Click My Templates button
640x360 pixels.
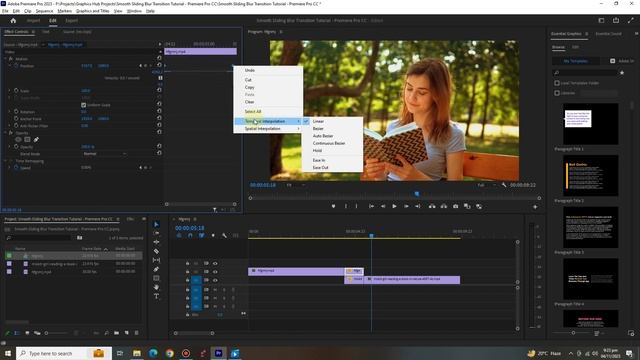(576, 61)
